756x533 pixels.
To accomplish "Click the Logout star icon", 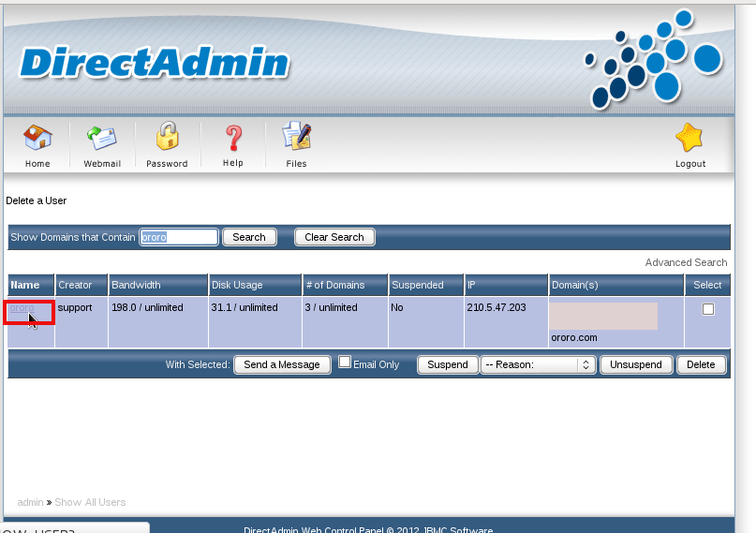I will pos(689,138).
